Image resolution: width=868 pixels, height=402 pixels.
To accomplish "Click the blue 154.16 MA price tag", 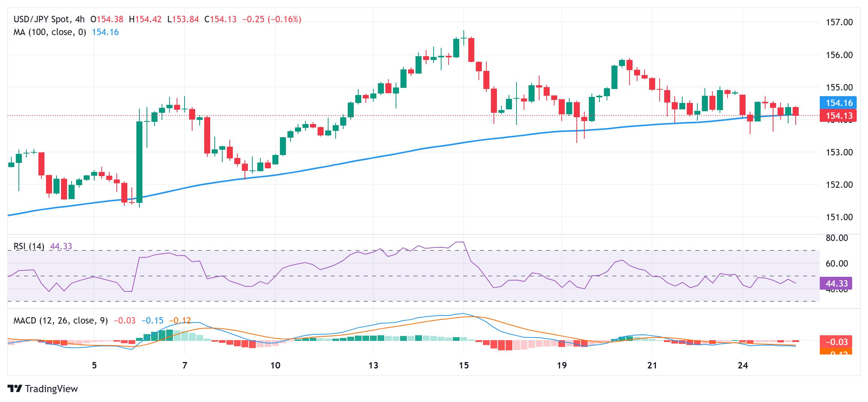I will click(838, 103).
